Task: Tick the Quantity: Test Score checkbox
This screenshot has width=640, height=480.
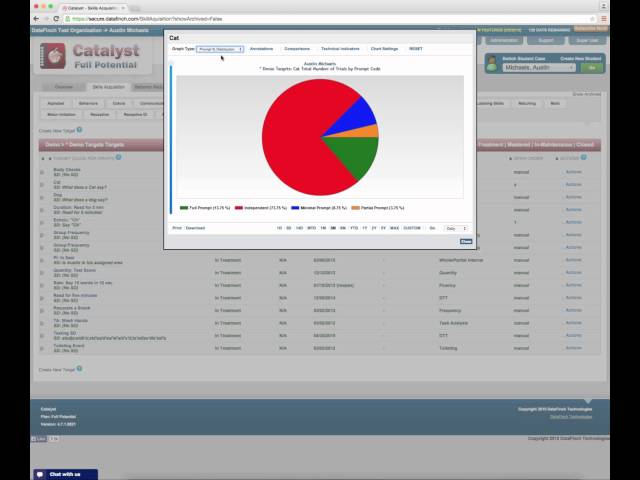Action: [x=42, y=273]
